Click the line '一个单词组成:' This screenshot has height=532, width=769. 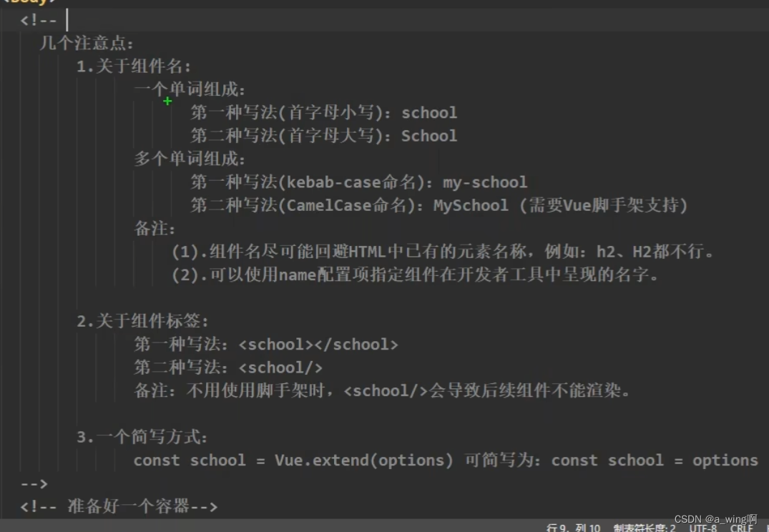tap(190, 89)
